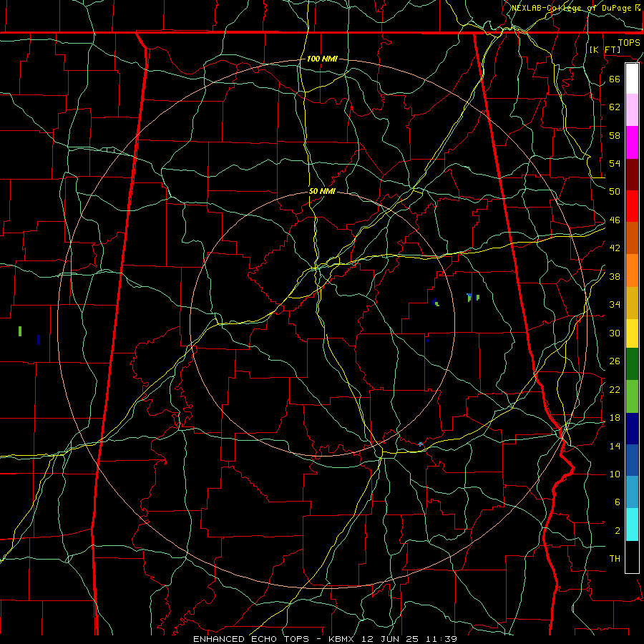
Task: Click the small blue echo near southern ring edge
Action: tap(421, 444)
